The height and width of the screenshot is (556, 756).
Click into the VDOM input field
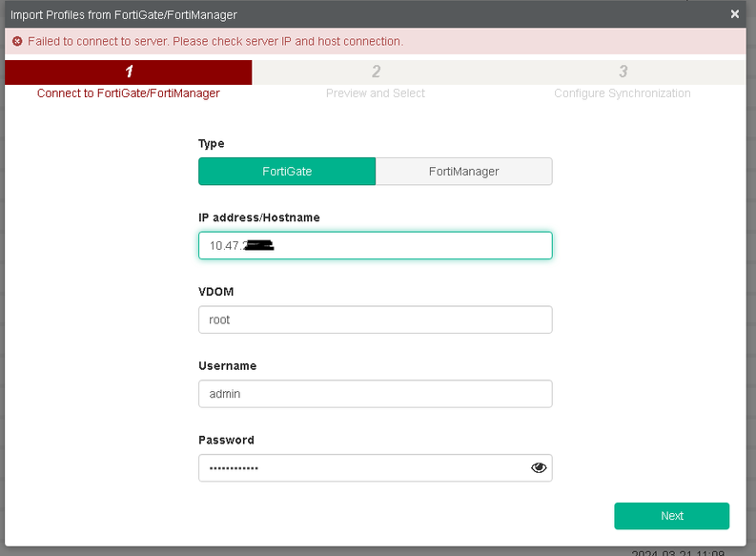(375, 319)
